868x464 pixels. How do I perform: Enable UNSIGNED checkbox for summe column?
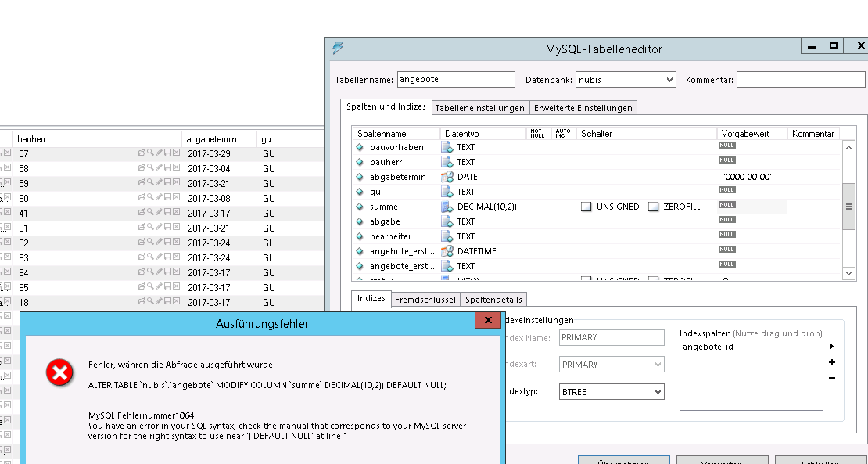586,207
